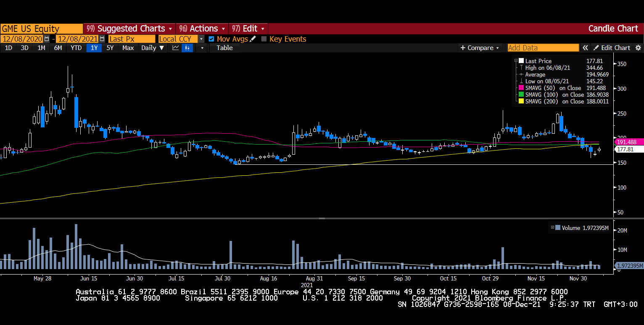Collapse the Last Price legend tree
The image size is (644, 325).
tap(516, 61)
